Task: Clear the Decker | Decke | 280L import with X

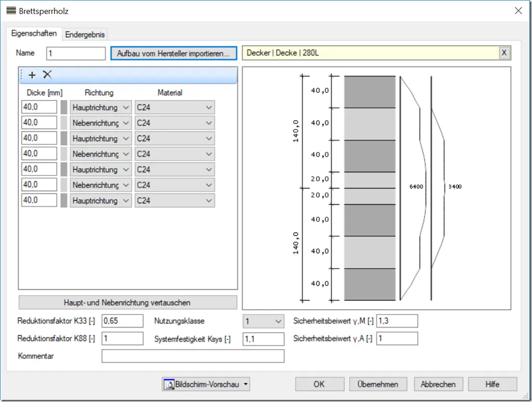Action: pyautogui.click(x=504, y=53)
